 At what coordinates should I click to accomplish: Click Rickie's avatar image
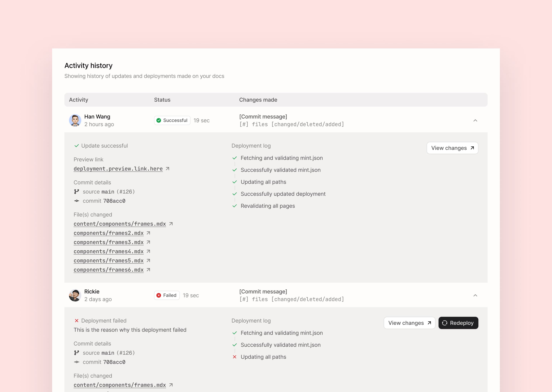click(x=75, y=295)
